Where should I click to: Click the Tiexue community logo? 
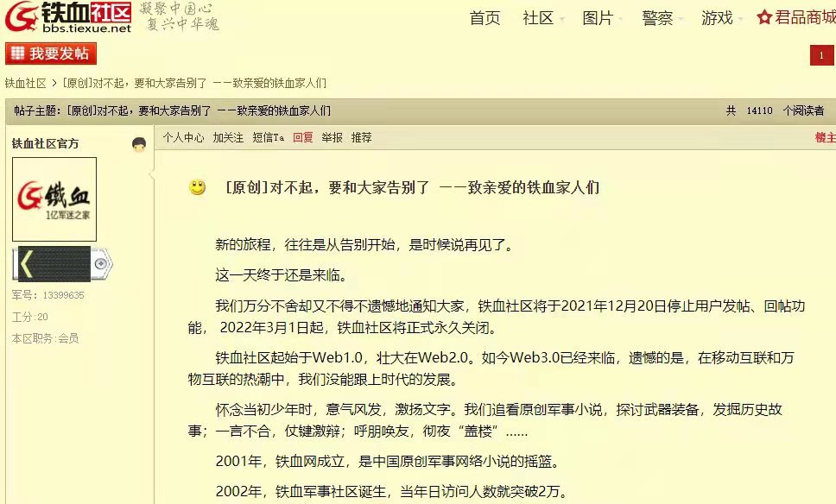[x=68, y=17]
